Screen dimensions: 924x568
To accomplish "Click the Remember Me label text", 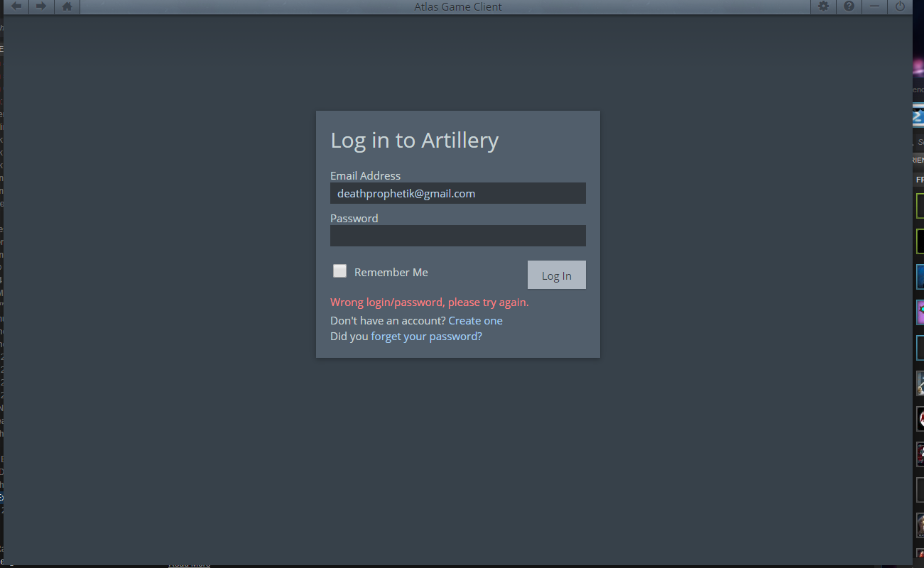I will click(x=391, y=273).
